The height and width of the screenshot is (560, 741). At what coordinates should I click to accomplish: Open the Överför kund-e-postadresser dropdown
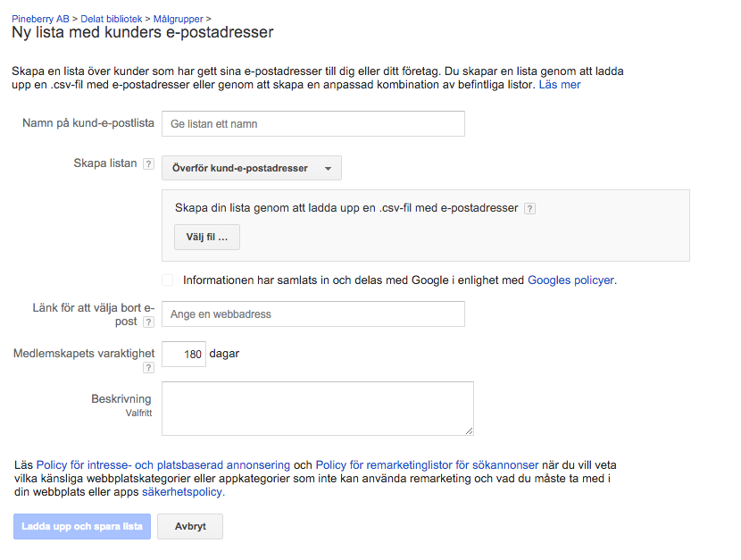[x=252, y=168]
